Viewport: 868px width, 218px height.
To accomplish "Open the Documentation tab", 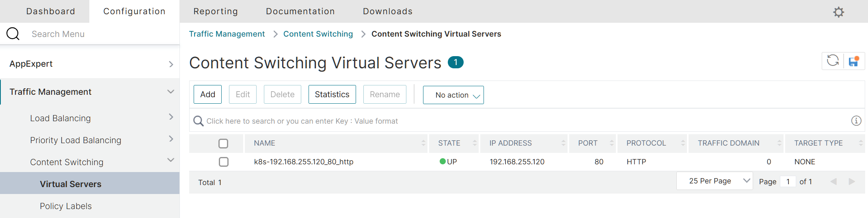I will coord(300,11).
